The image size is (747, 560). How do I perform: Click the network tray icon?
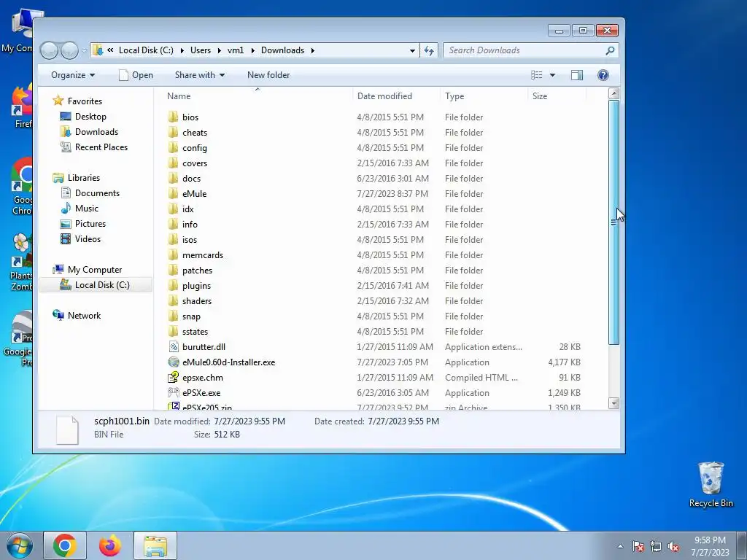click(x=656, y=547)
